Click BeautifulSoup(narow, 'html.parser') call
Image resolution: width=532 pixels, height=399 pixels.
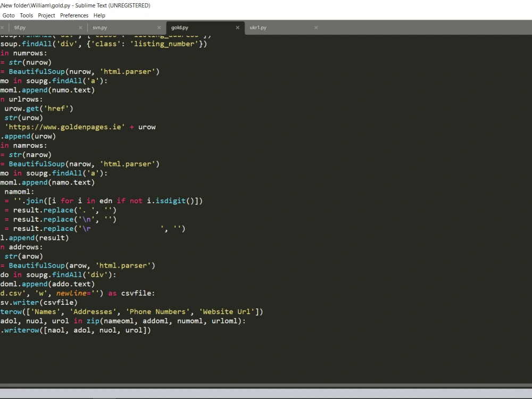84,164
